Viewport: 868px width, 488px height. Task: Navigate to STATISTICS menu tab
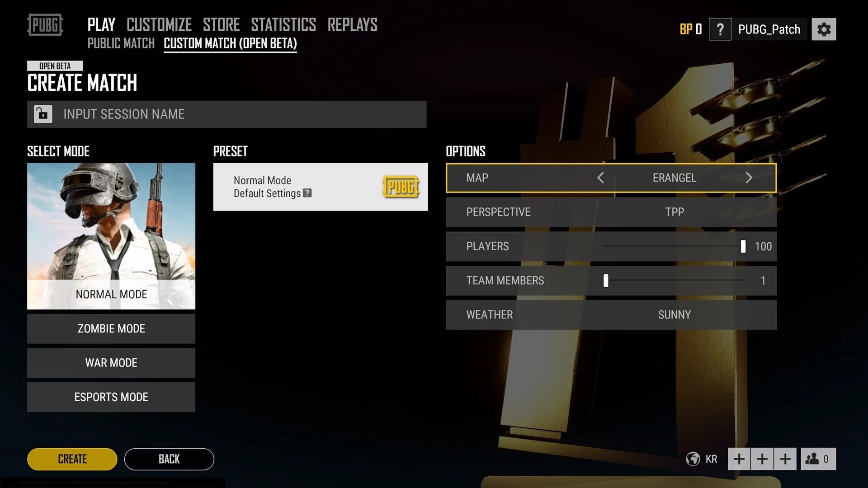[283, 24]
